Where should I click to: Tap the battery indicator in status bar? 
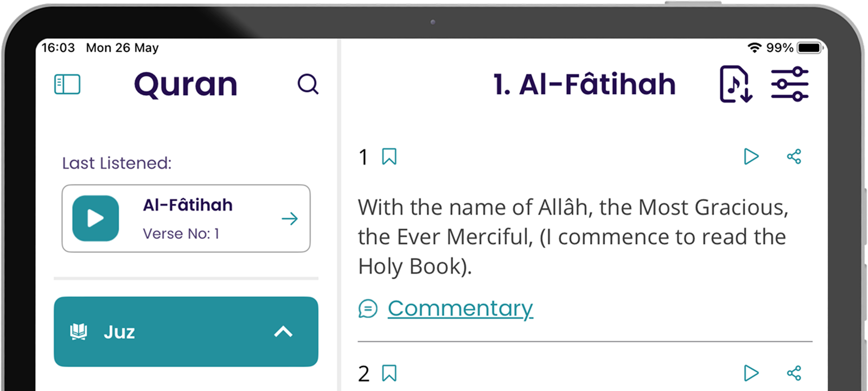tap(810, 48)
